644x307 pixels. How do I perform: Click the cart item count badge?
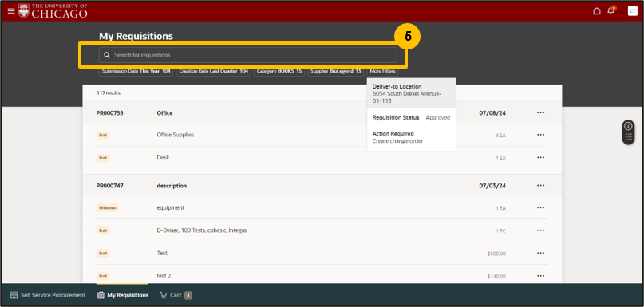pos(188,295)
